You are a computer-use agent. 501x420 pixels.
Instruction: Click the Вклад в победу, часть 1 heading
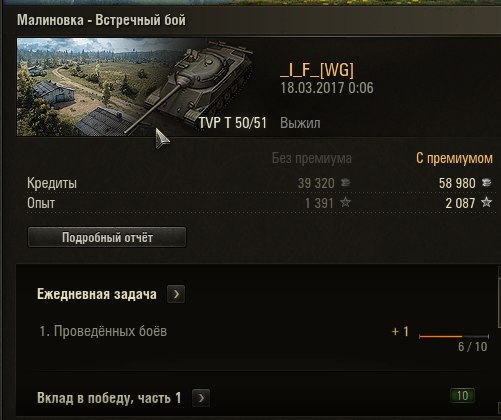[x=109, y=398]
